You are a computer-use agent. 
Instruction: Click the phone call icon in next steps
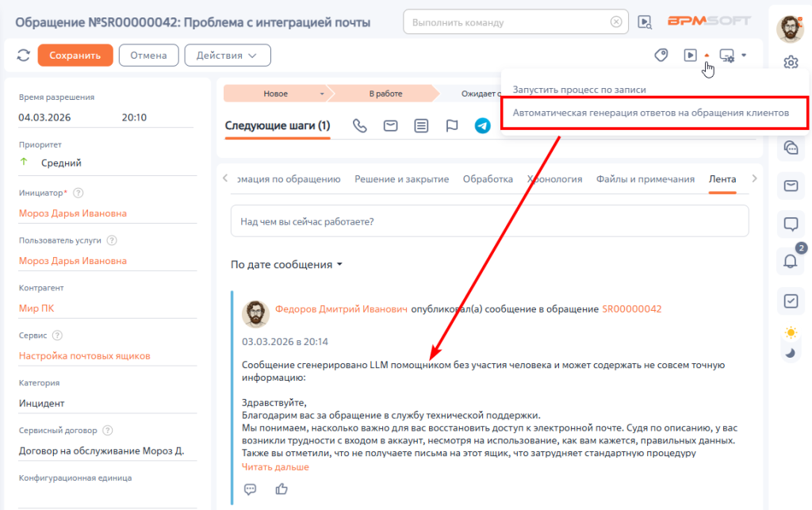(x=360, y=126)
